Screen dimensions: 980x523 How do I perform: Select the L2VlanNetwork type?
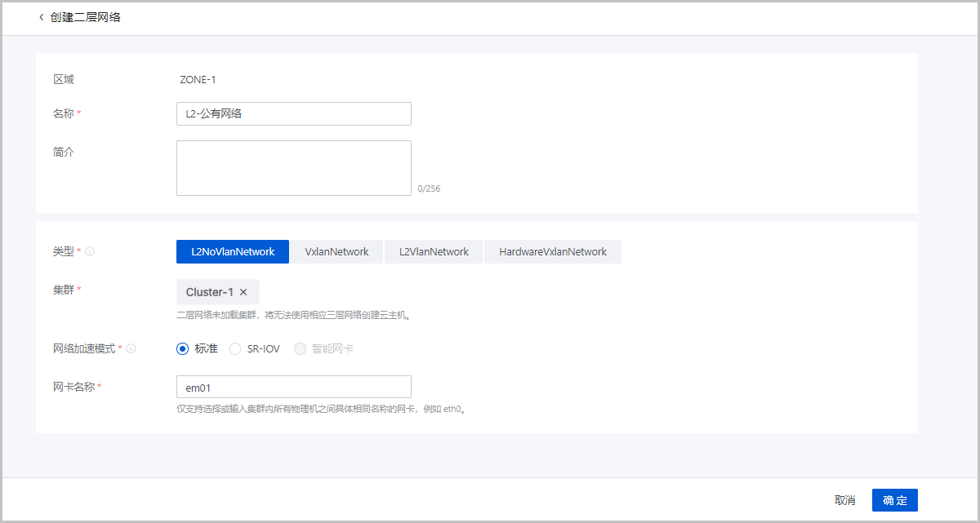(x=433, y=251)
